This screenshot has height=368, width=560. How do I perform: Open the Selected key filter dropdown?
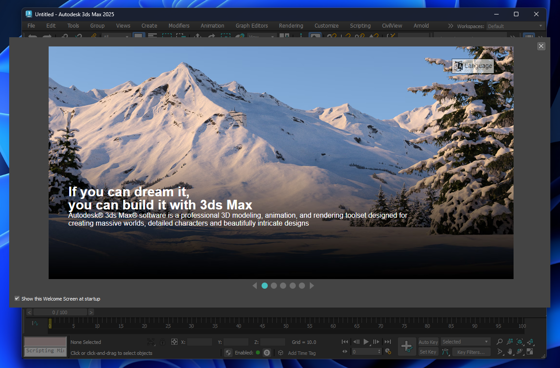[465, 342]
